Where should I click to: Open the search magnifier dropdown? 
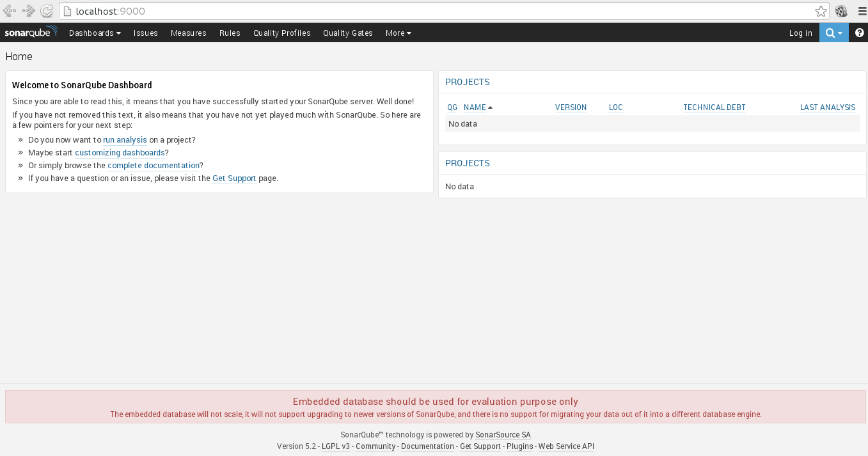833,33
